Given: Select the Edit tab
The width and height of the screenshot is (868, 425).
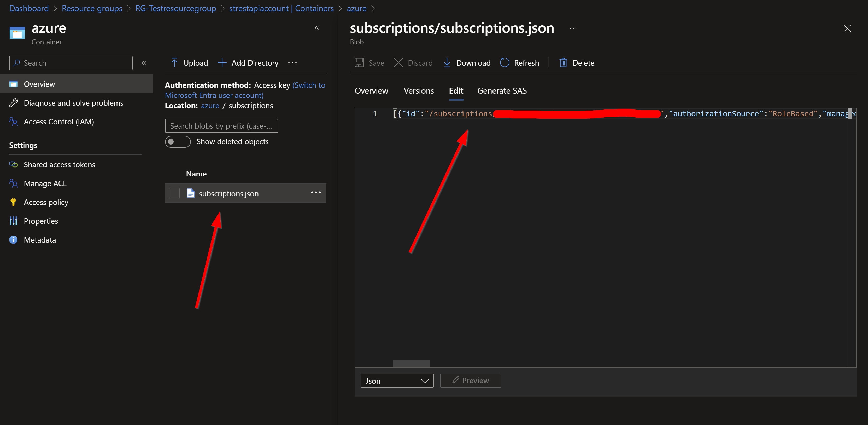Looking at the screenshot, I should [x=456, y=91].
